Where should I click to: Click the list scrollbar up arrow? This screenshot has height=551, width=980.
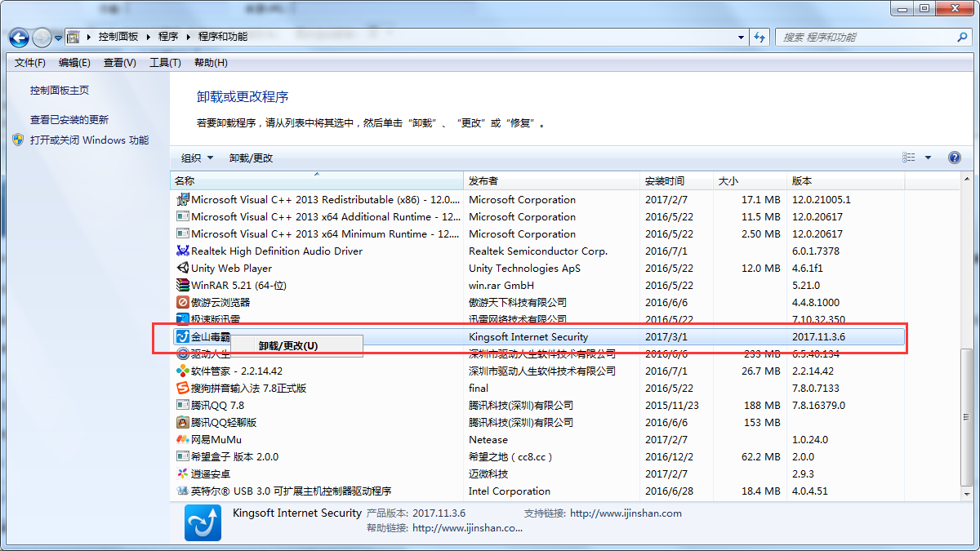pyautogui.click(x=966, y=180)
